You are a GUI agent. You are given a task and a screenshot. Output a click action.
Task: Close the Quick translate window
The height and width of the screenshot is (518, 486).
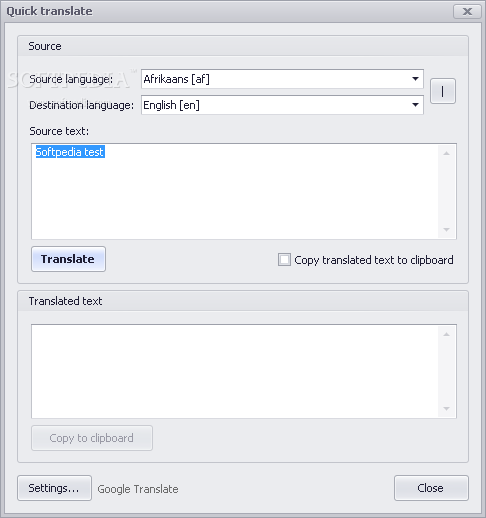(x=467, y=12)
